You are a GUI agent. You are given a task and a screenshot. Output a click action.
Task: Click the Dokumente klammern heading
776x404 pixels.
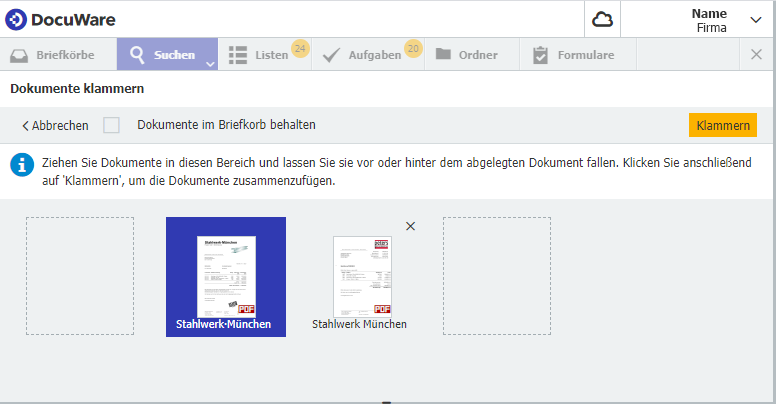click(77, 89)
